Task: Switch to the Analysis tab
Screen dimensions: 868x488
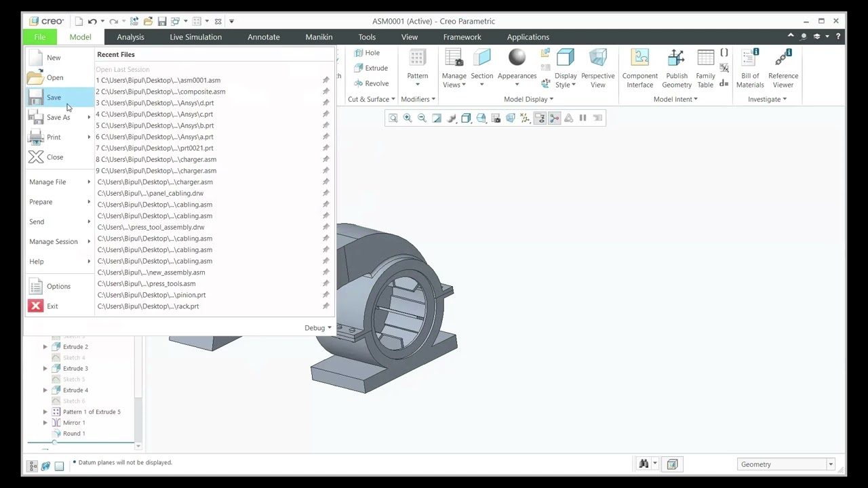Action: click(x=130, y=37)
